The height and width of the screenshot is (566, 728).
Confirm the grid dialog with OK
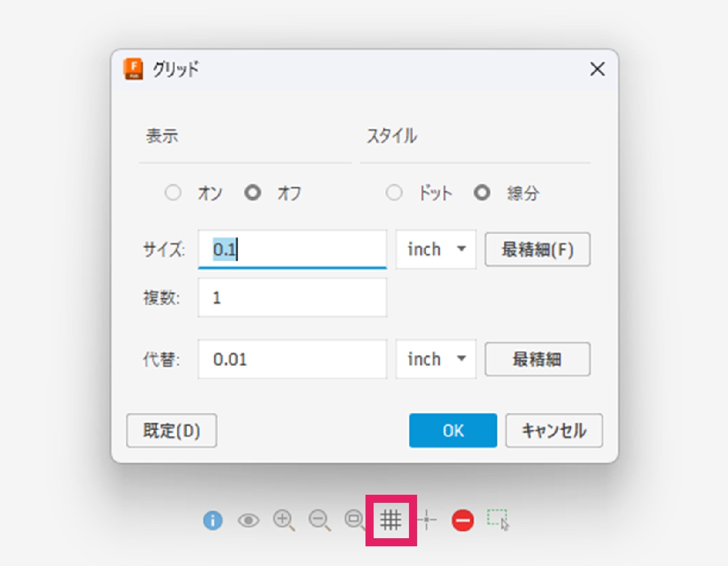pos(452,431)
